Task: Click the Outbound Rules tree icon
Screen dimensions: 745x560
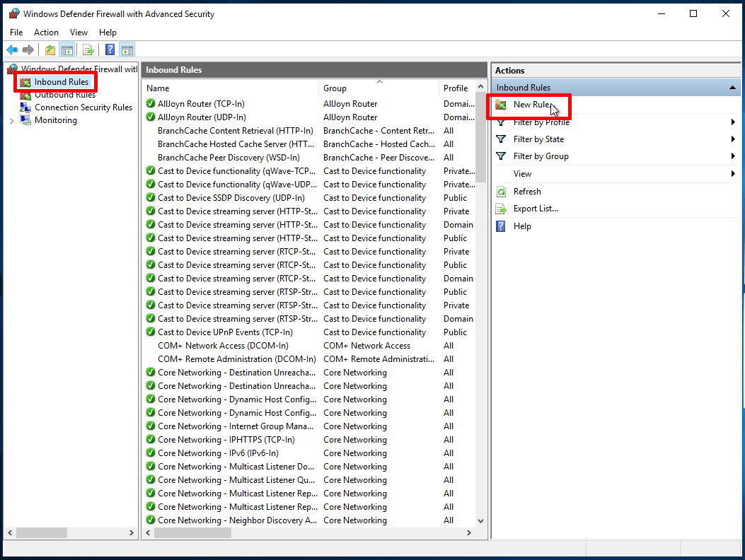Action: coord(25,95)
